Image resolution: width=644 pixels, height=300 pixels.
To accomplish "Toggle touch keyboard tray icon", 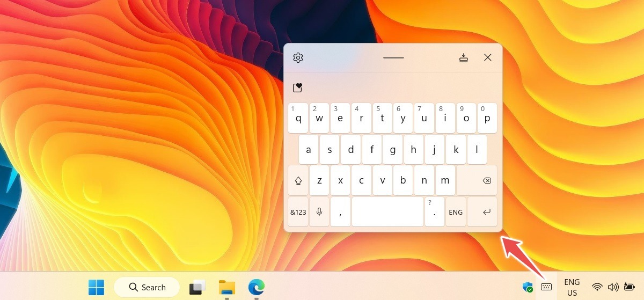I will click(546, 287).
